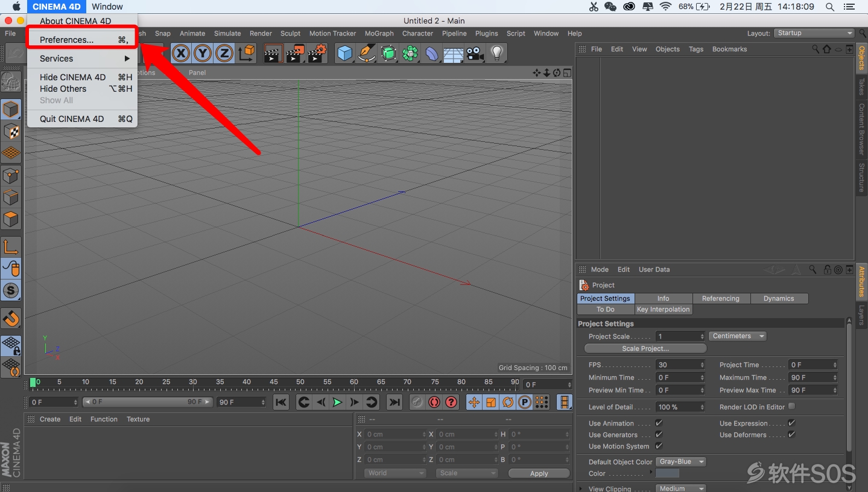
Task: Click the blue Deformer (Bend) icon
Action: point(432,54)
